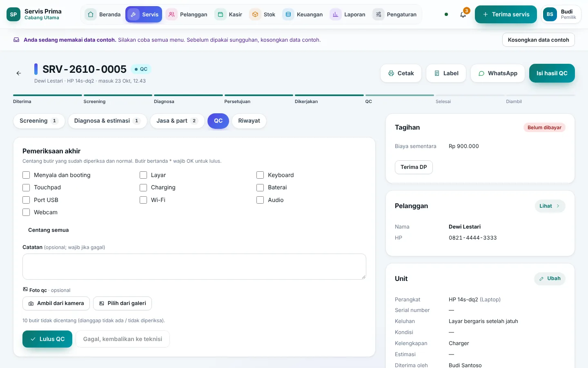Screen dimensions: 588x368
Task: Click Pilih dari galeri
Action: (122, 303)
